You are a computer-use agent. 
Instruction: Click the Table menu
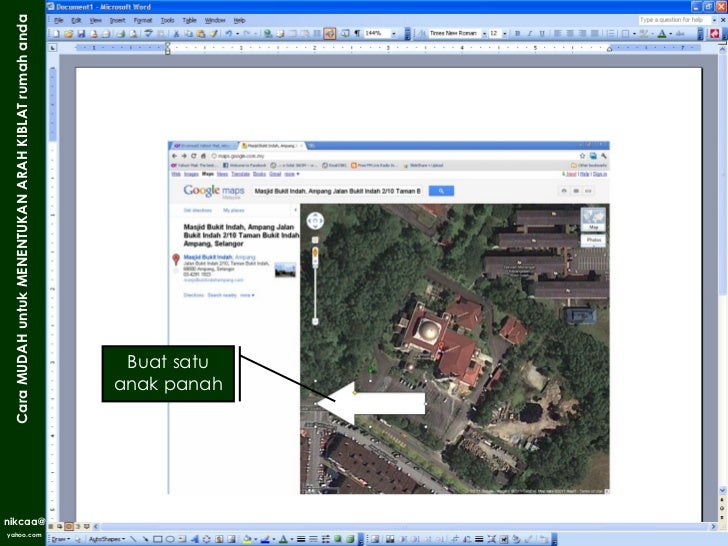pyautogui.click(x=191, y=20)
